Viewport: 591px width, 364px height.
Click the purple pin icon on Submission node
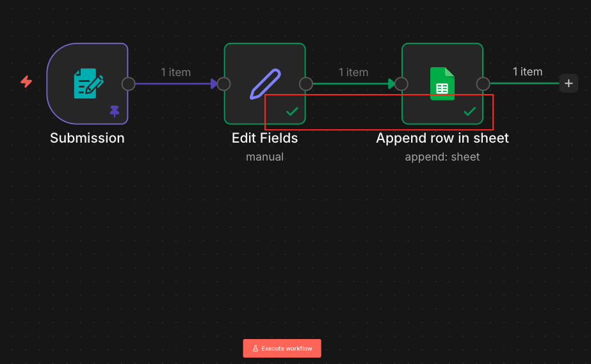(115, 111)
